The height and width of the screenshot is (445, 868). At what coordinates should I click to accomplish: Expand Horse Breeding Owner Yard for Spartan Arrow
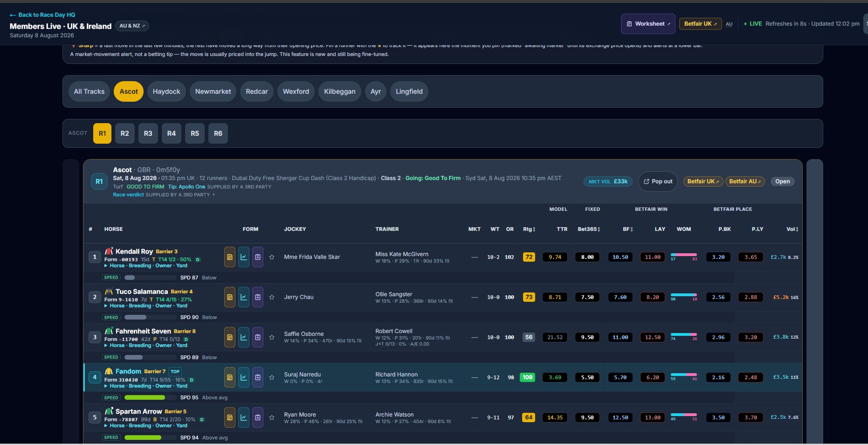click(x=146, y=425)
